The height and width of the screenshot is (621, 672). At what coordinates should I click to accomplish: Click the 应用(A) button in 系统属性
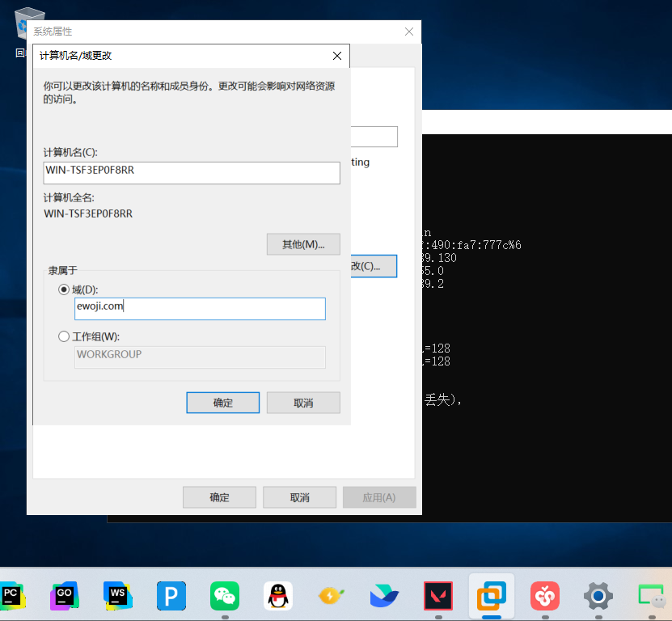[379, 497]
